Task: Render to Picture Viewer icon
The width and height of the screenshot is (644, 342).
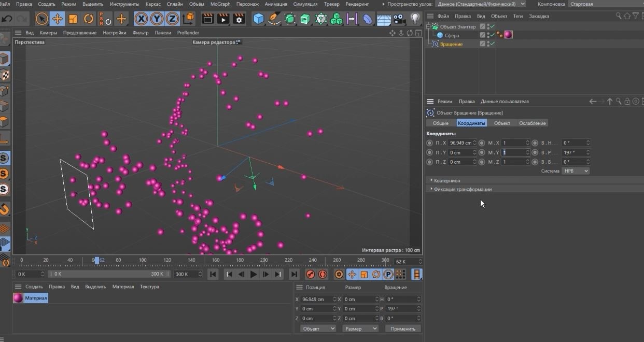Action: pyautogui.click(x=223, y=19)
